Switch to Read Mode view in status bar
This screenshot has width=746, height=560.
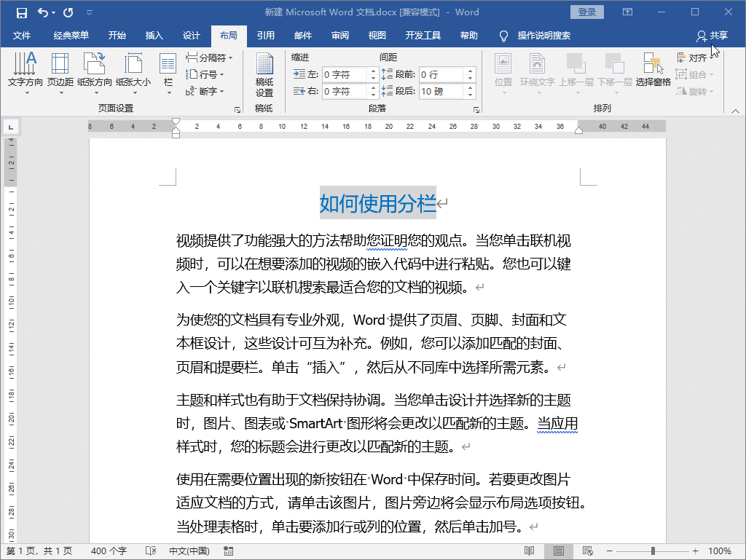click(x=530, y=551)
